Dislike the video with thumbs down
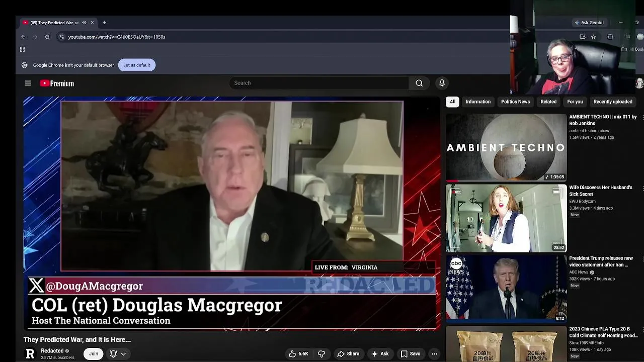 click(321, 354)
